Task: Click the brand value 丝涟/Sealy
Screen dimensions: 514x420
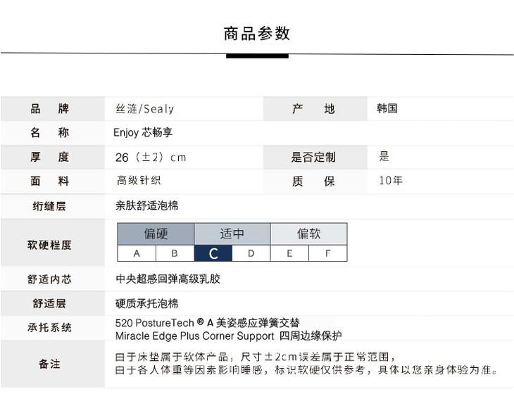Action: 144,109
